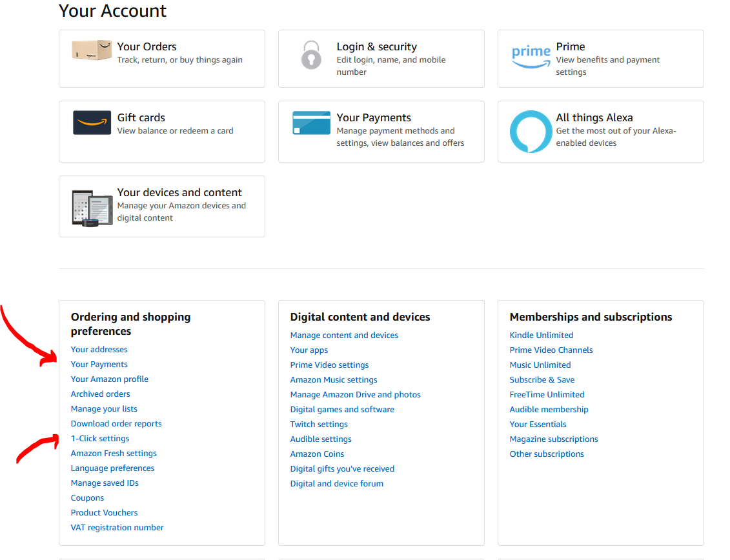Click the padlock icon for Login & security
Image resolution: width=730 pixels, height=560 pixels.
click(311, 55)
